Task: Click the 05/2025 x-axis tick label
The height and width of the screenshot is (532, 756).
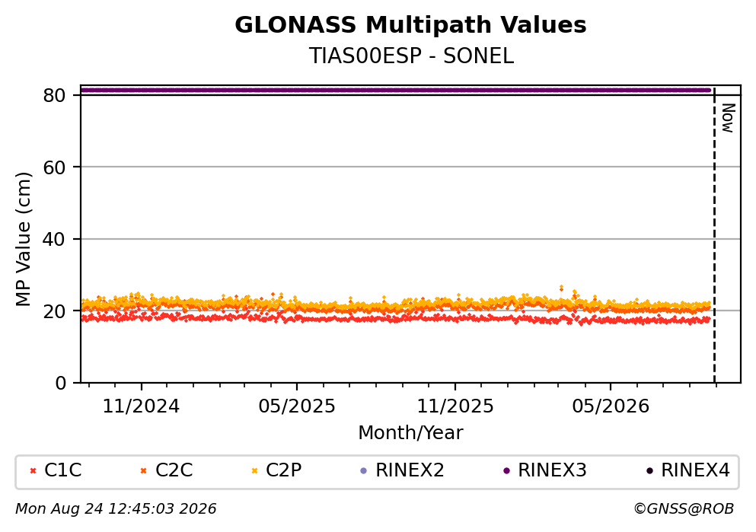Action: 296,406
